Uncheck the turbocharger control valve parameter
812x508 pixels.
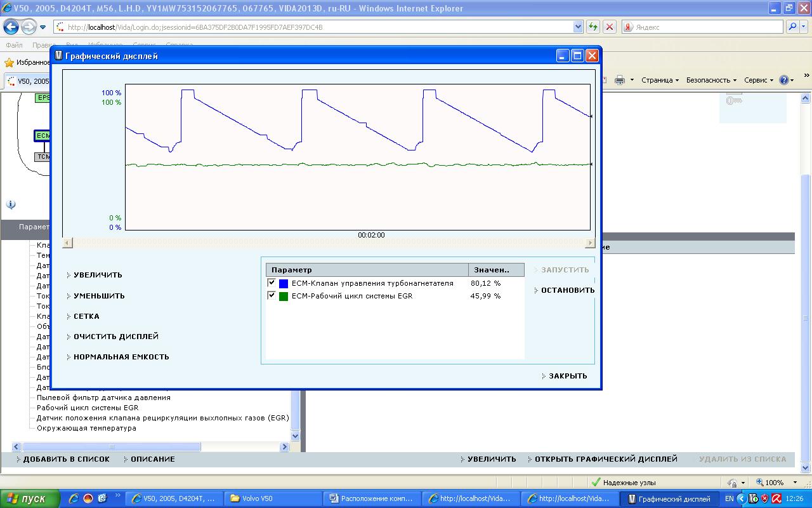click(272, 283)
